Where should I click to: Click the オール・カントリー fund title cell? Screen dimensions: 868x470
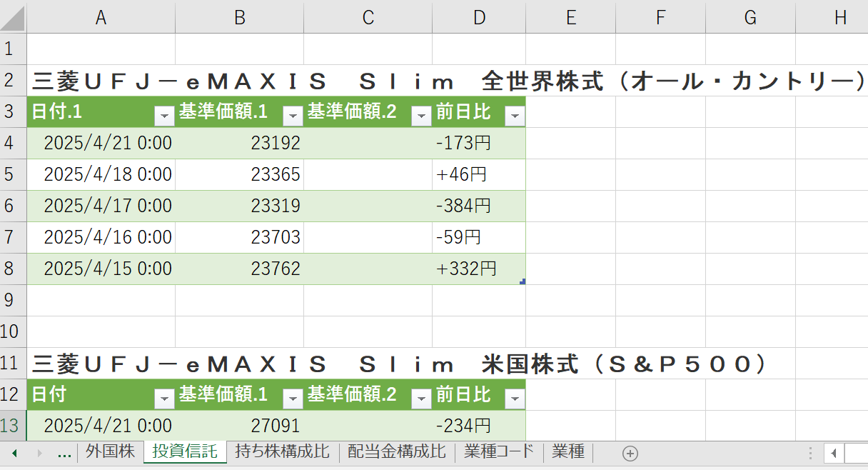[x=448, y=81]
